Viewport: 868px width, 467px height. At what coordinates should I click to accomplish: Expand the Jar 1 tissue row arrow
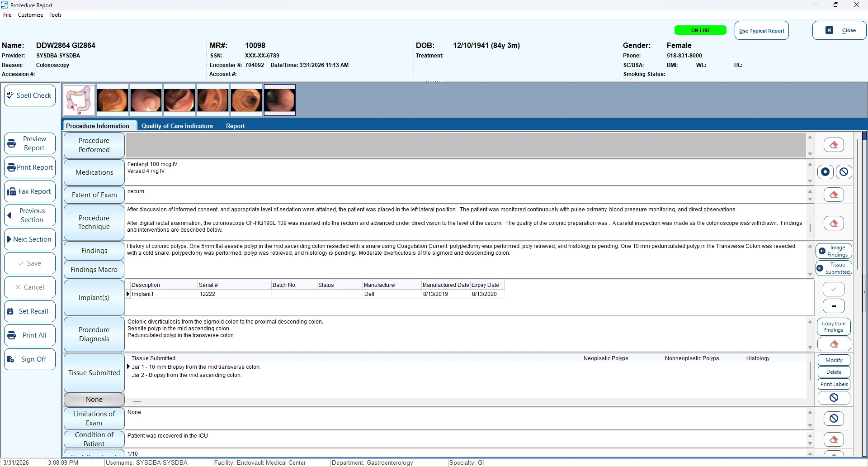point(128,367)
